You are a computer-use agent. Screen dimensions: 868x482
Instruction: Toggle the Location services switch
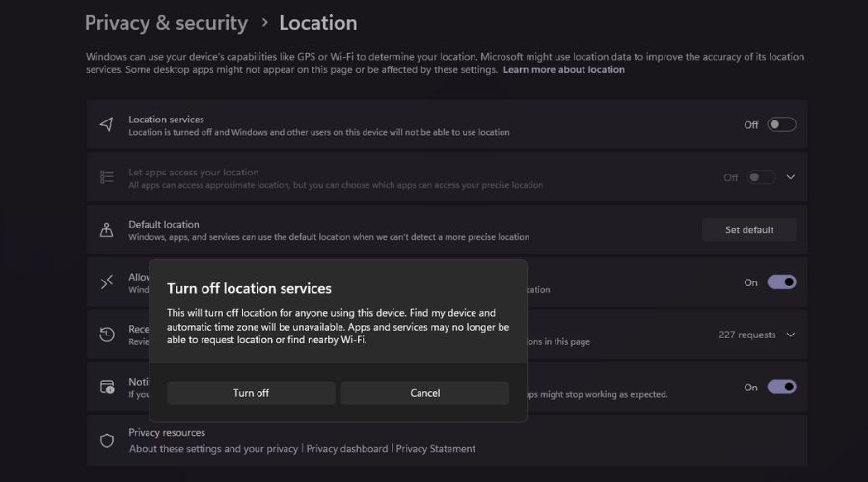tap(781, 125)
